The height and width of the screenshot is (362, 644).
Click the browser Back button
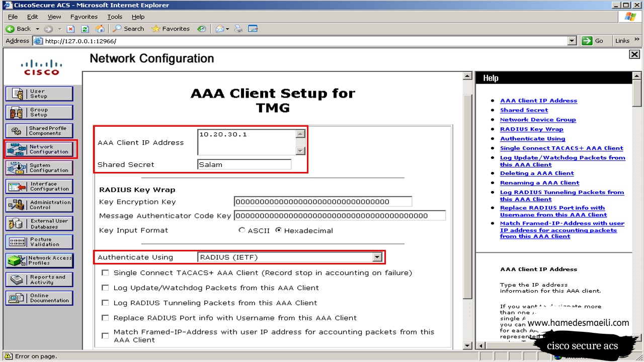click(19, 29)
